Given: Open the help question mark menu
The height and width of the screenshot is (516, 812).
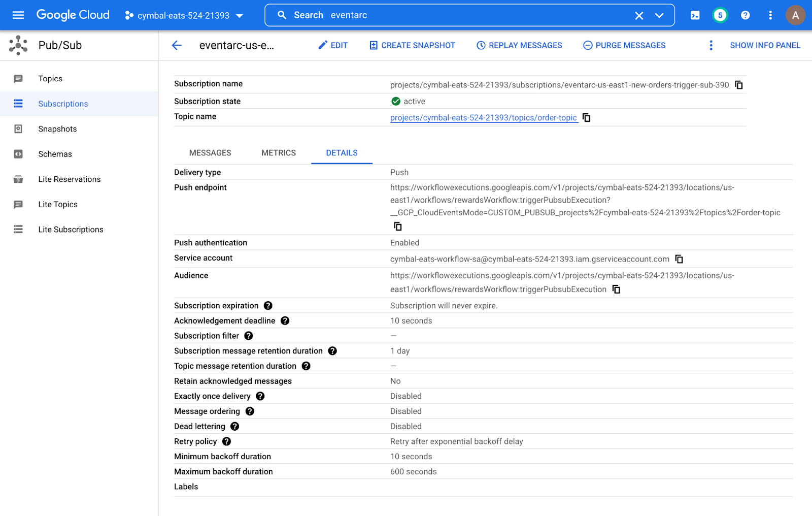Looking at the screenshot, I should tap(745, 15).
